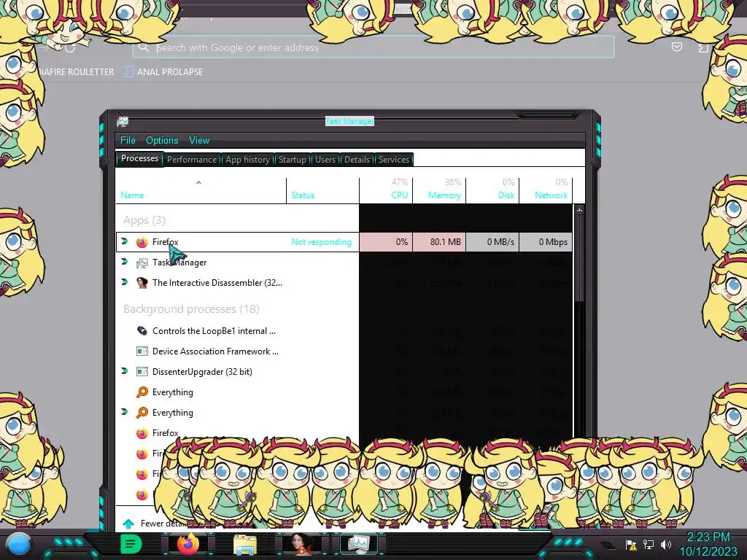
Task: Expand The Interactive Disassembler row
Action: 125,282
